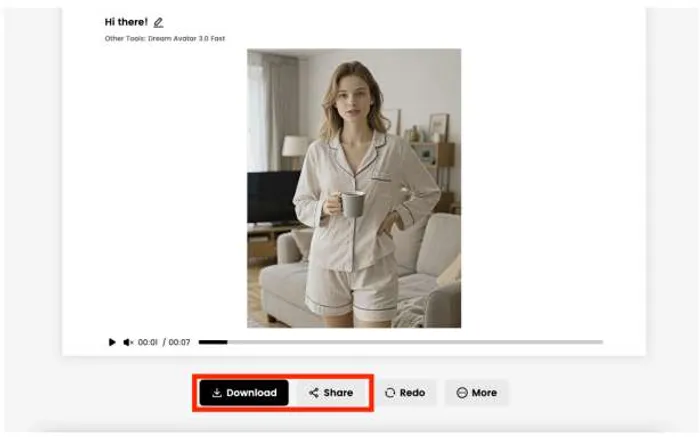The height and width of the screenshot is (437, 700).
Task: Select the "Hi there!" video title
Action: click(126, 22)
